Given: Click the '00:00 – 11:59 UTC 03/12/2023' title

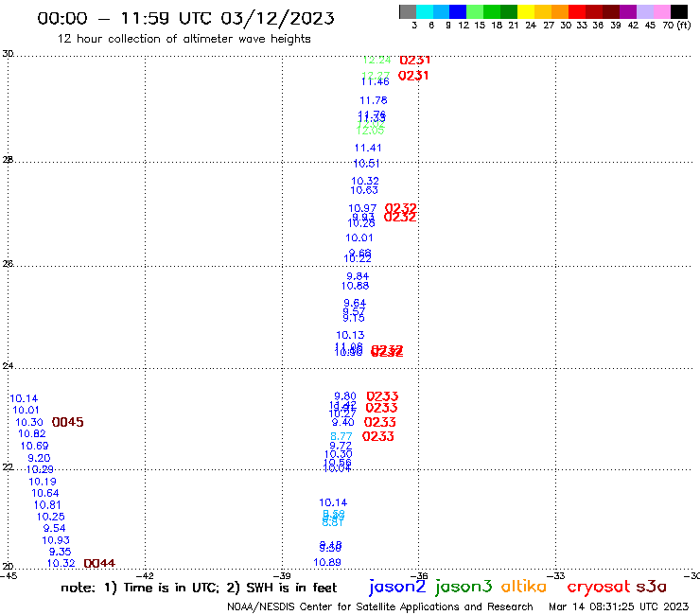Looking at the screenshot, I should pos(185,18).
